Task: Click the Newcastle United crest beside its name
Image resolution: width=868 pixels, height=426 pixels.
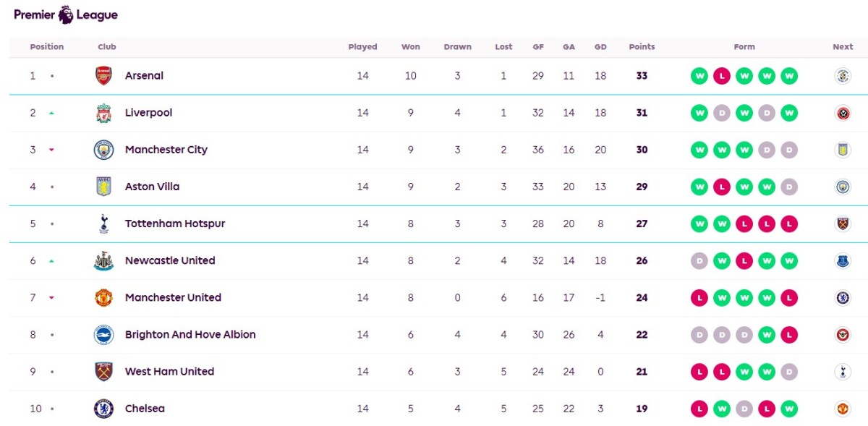Action: [x=104, y=260]
